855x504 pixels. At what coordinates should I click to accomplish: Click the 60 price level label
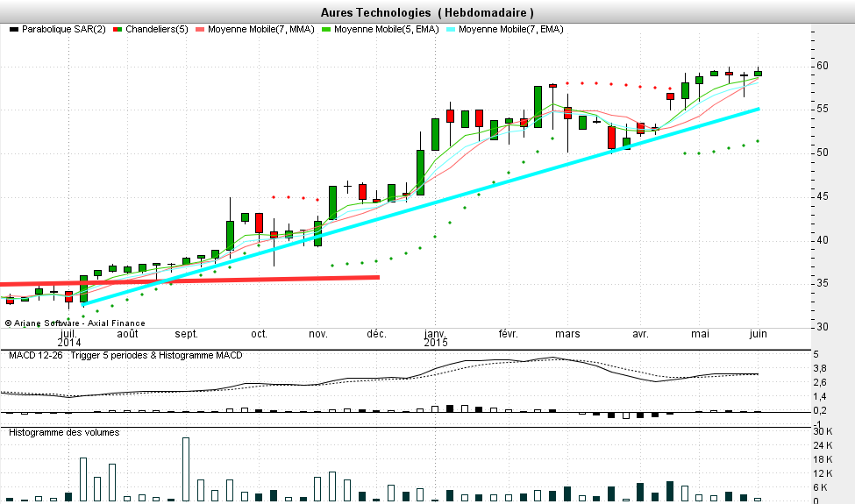(823, 66)
